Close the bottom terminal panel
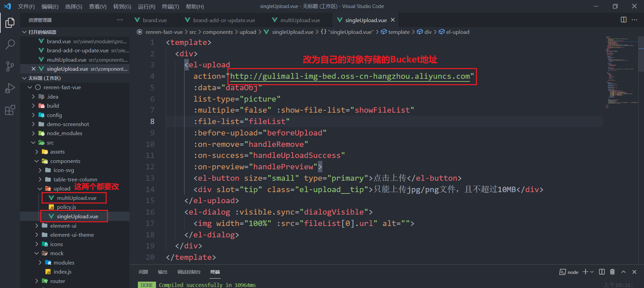 coord(634,272)
